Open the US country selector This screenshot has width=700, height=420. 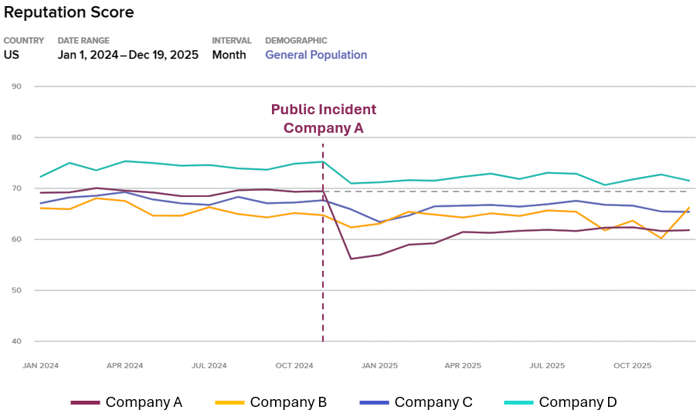coord(12,55)
